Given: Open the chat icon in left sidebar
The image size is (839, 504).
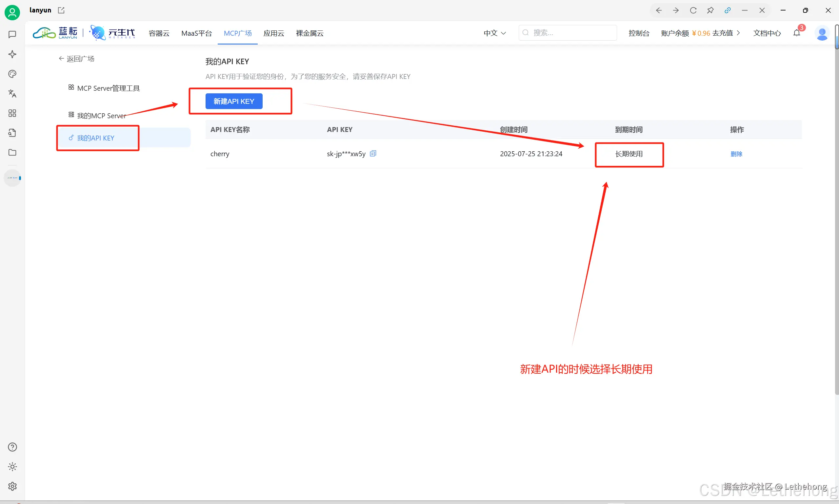Looking at the screenshot, I should [x=12, y=34].
